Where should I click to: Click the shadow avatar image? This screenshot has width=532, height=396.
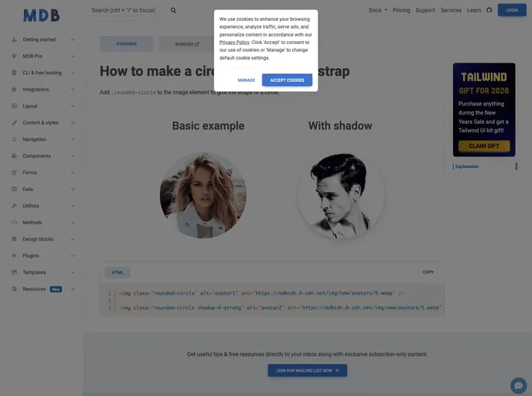341,195
